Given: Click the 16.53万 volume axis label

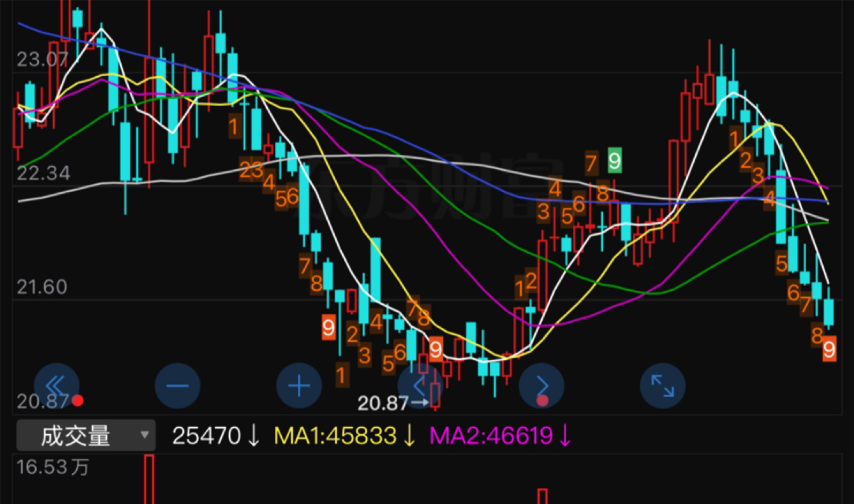Looking at the screenshot, I should [x=53, y=466].
